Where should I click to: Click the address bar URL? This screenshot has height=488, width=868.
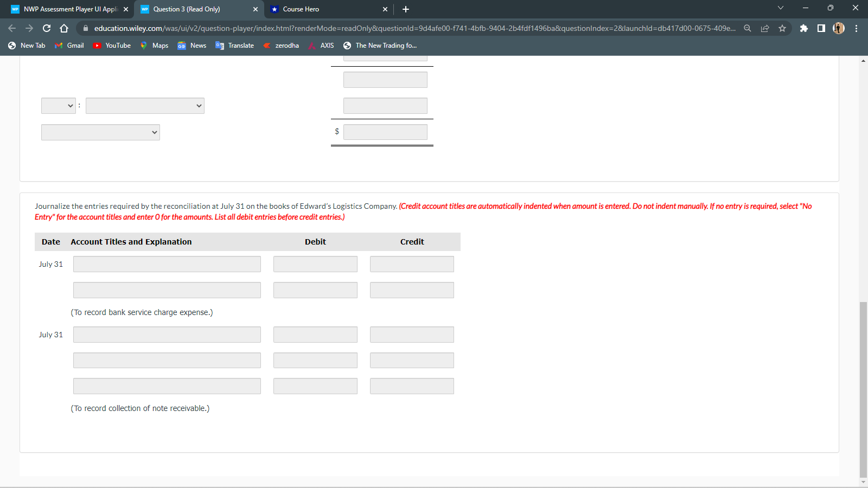tap(414, 28)
